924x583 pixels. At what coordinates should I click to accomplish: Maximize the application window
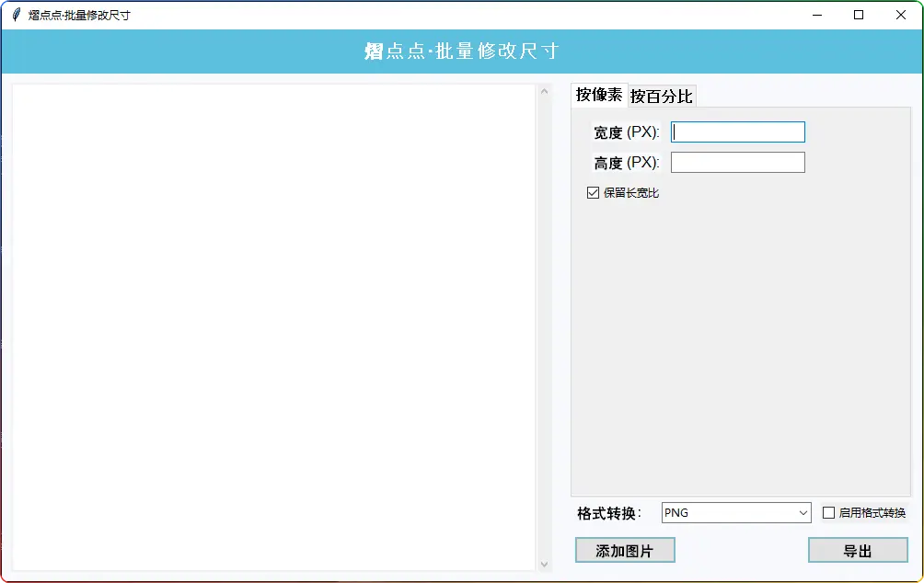[x=859, y=15]
